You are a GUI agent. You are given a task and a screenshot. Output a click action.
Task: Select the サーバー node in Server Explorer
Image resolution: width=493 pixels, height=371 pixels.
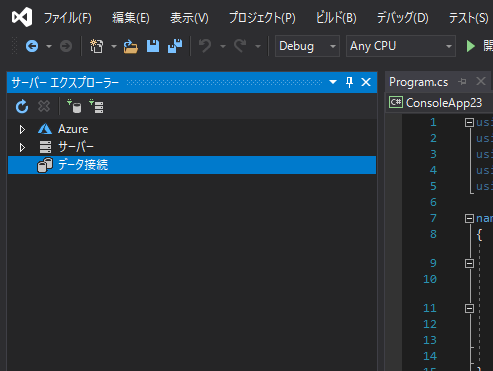76,147
